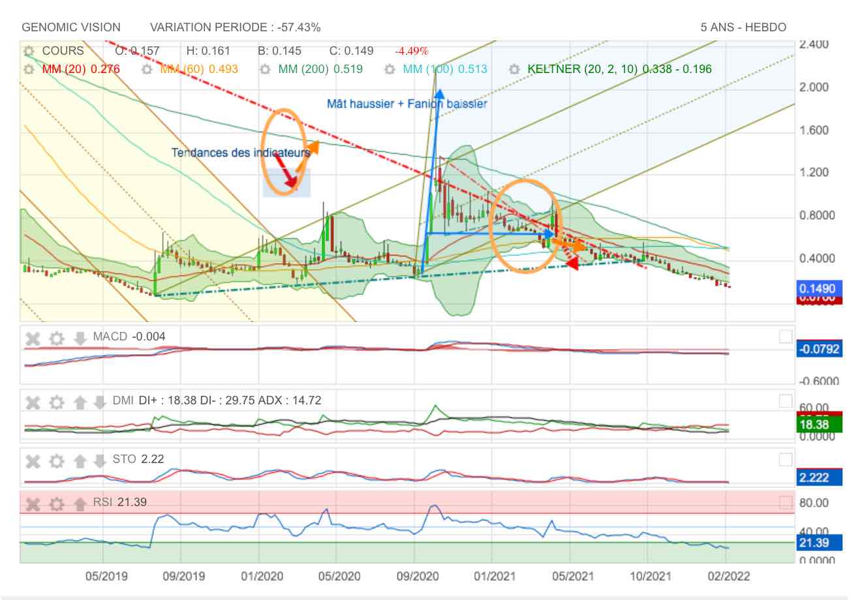Click the H: 0.161 high value
This screenshot has height=600, width=868.
[x=208, y=51]
